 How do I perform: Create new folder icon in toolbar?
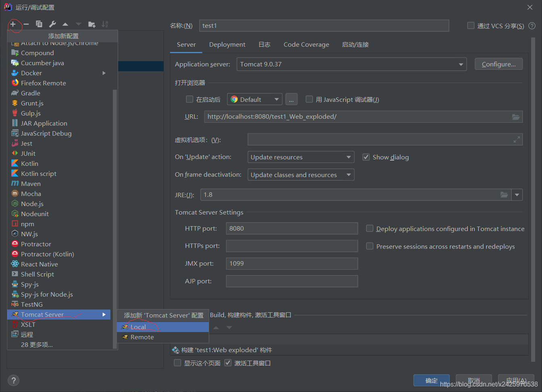pos(92,24)
